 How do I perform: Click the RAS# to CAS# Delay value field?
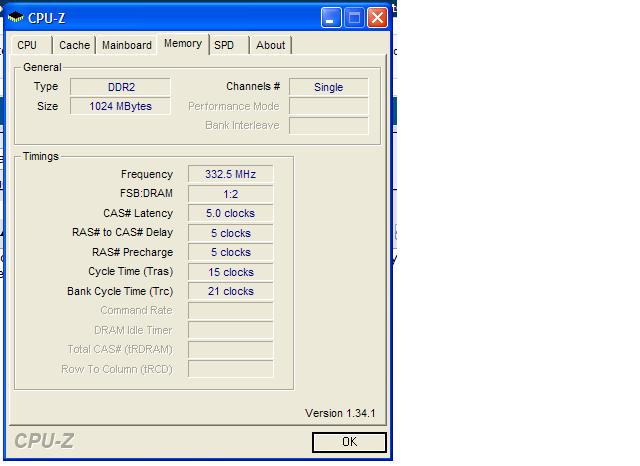[x=231, y=233]
